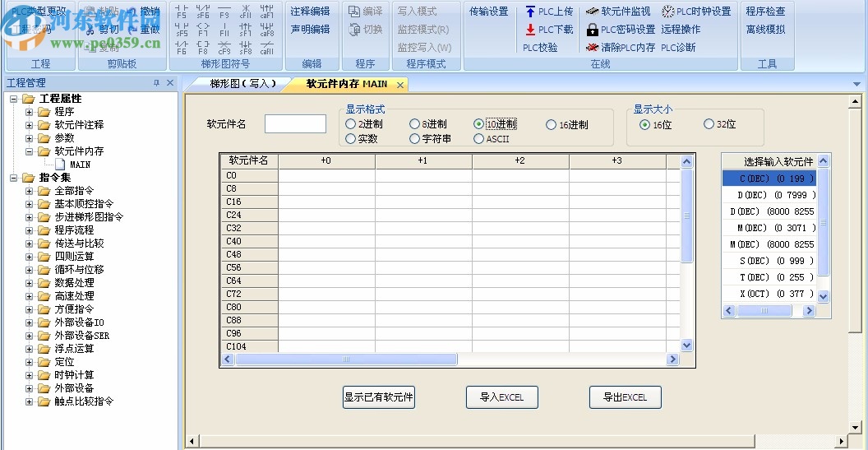The image size is (868, 450).
Task: Delete horizontal line with cF9
Action: tap(224, 48)
